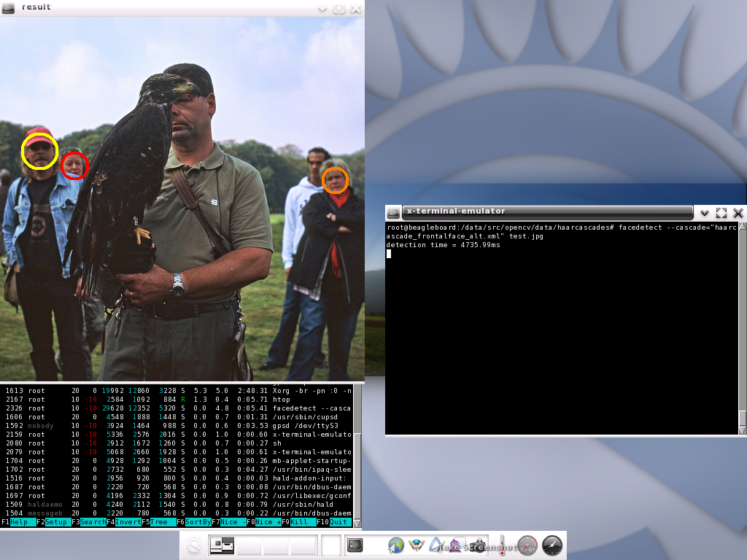Image resolution: width=747 pixels, height=560 pixels.
Task: Open the terminal launcher in the panel
Action: click(355, 545)
